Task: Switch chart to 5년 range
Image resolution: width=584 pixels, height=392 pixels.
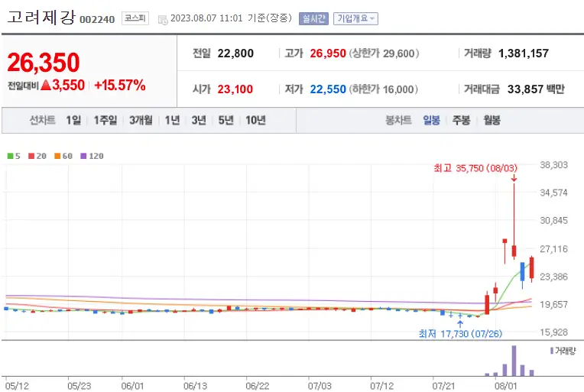Action: tap(225, 120)
